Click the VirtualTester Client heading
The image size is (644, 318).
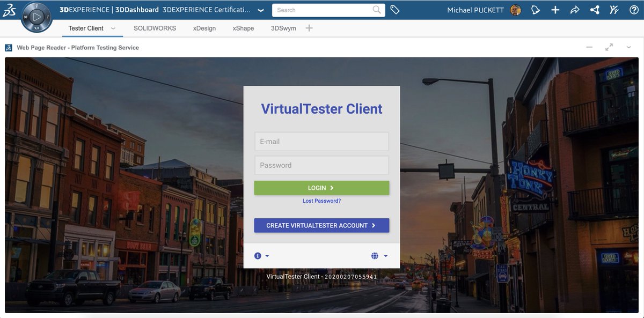click(x=321, y=109)
